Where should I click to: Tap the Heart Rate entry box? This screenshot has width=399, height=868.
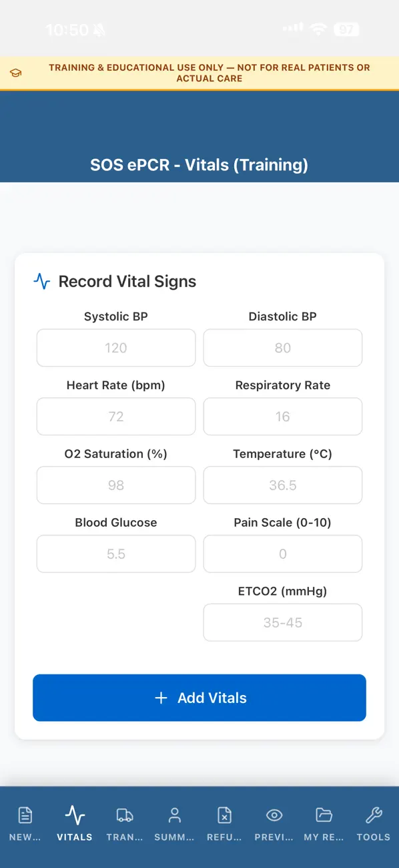[115, 417]
